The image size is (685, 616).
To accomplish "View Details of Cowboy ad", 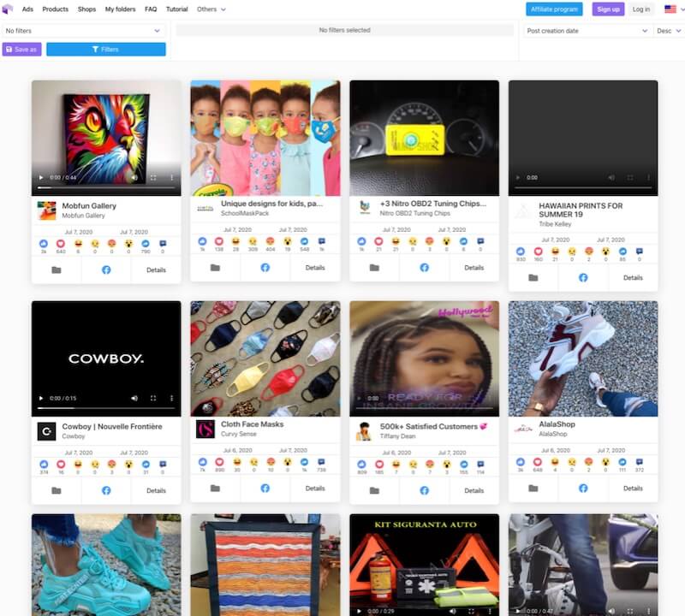I will [156, 491].
